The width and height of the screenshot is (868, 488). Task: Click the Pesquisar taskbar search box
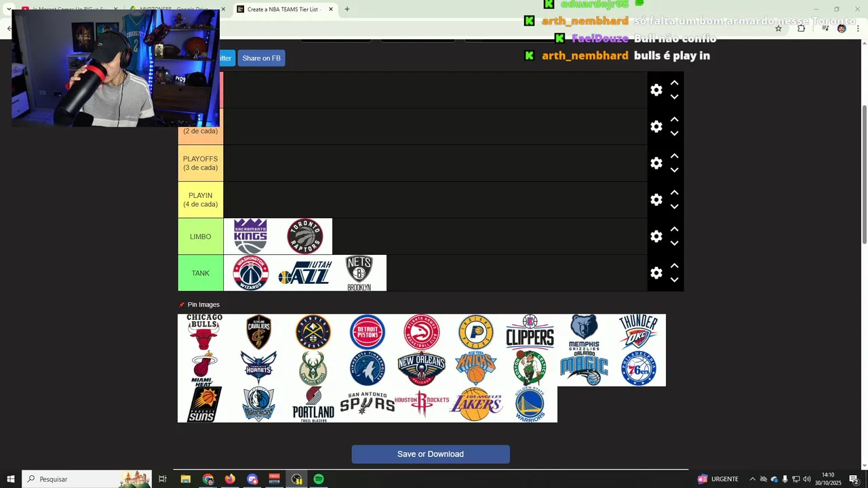click(87, 479)
